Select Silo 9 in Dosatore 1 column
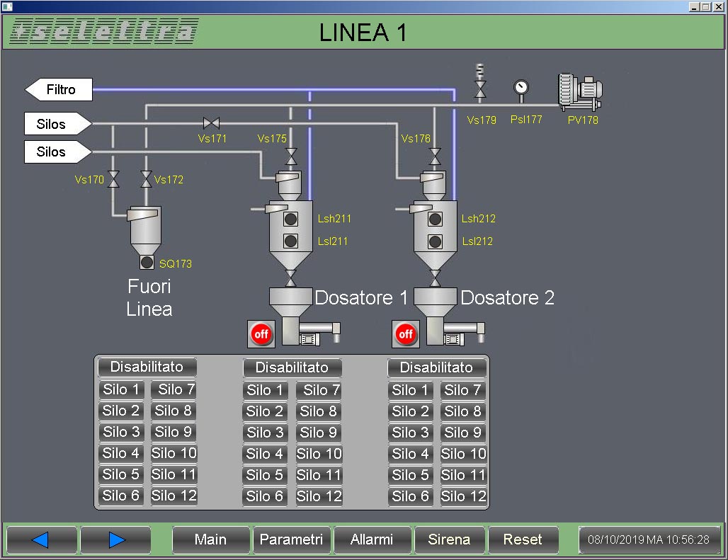 click(319, 433)
